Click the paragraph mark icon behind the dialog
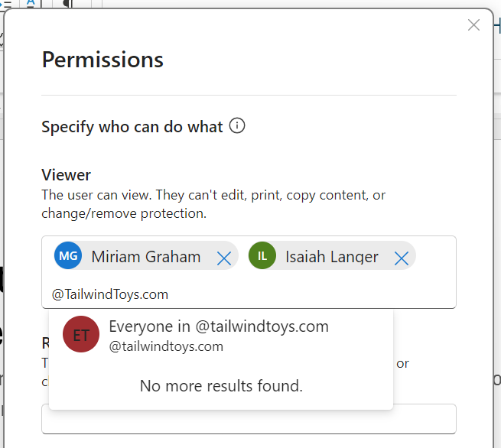Viewport: 501px width, 448px height. (x=67, y=4)
